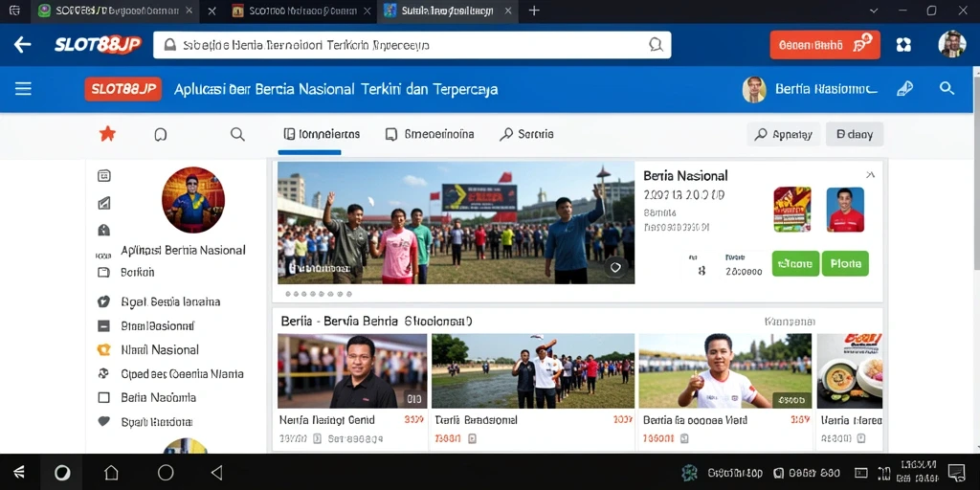Click the gray button at far right of tabs
Viewport: 980px width, 490px height.
tap(855, 134)
